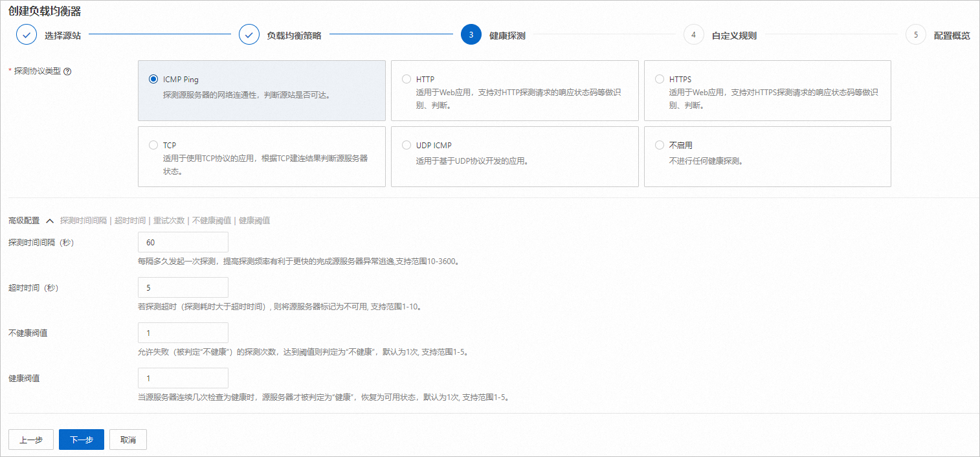The width and height of the screenshot is (980, 457).
Task: Click the step 3 circle for 健康探测
Action: click(471, 35)
